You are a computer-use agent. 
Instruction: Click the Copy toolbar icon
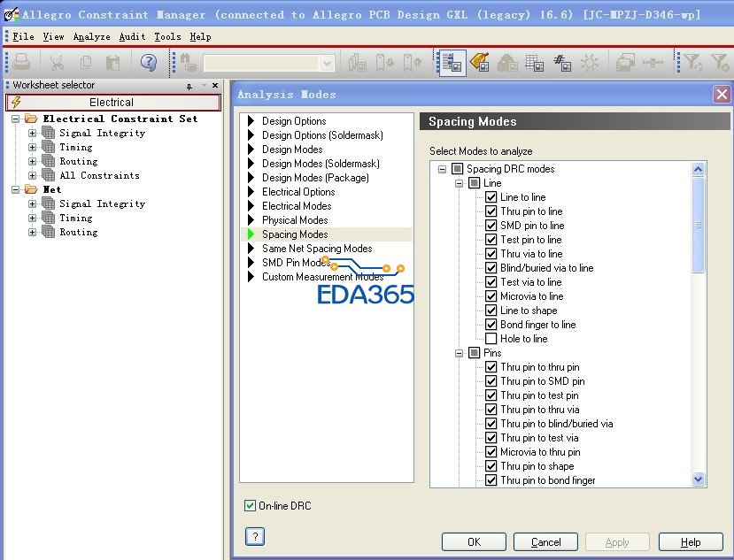[x=86, y=62]
